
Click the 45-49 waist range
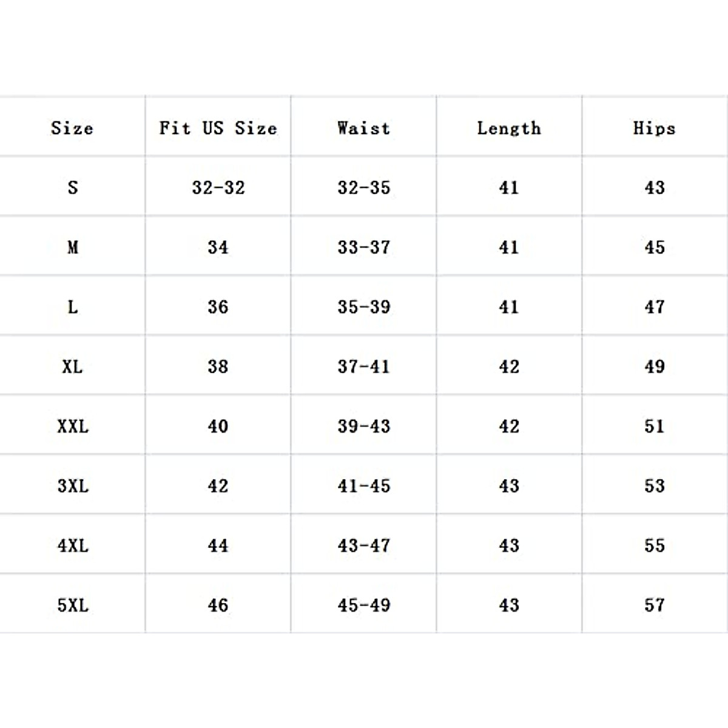point(364,605)
